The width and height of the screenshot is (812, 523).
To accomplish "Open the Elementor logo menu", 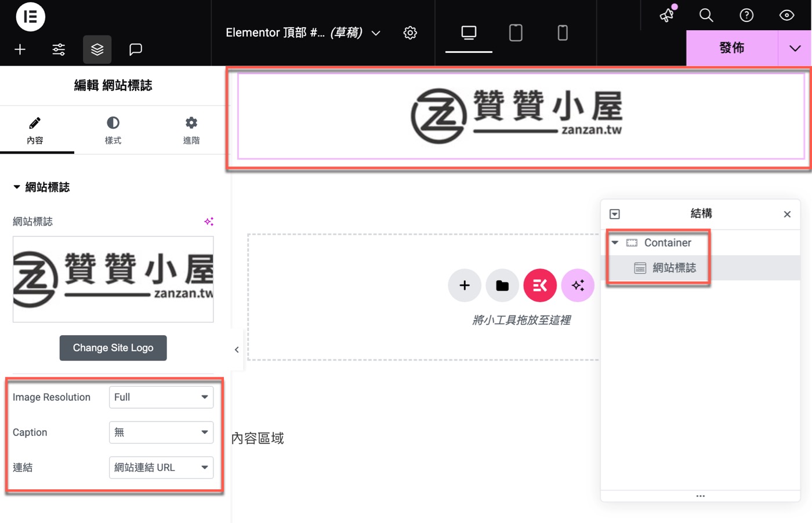I will (30, 16).
